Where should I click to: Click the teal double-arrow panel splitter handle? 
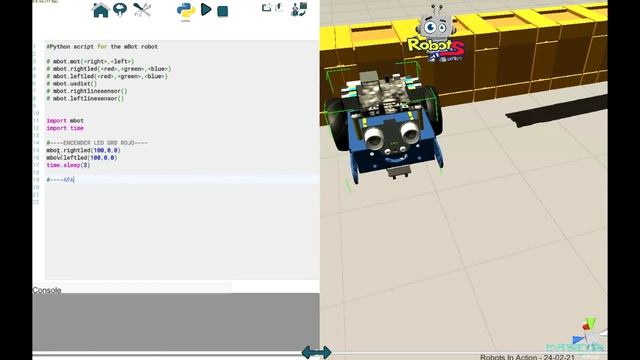point(317,352)
